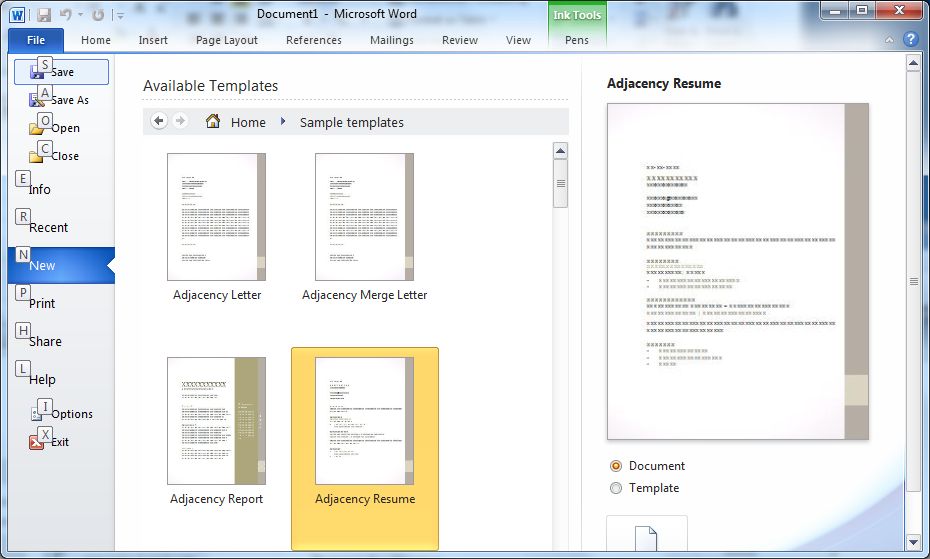Open the Pens tab under Ink Tools

point(577,40)
